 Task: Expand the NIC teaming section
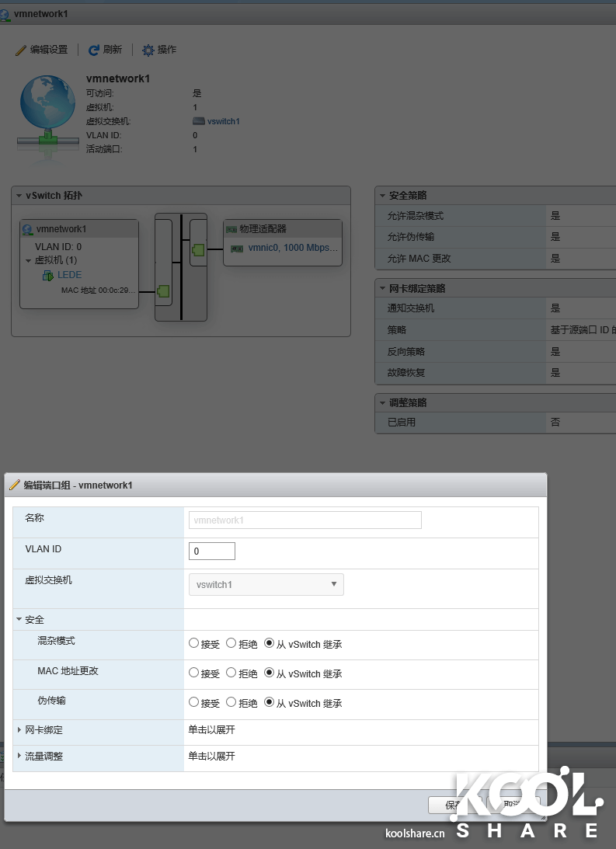[x=19, y=730]
